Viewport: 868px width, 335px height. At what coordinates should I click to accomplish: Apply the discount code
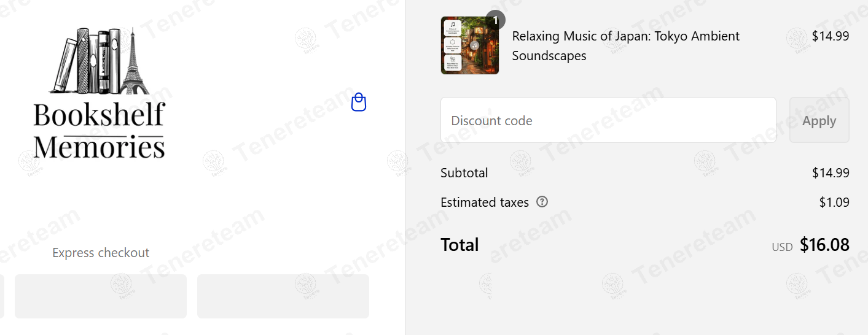[819, 120]
